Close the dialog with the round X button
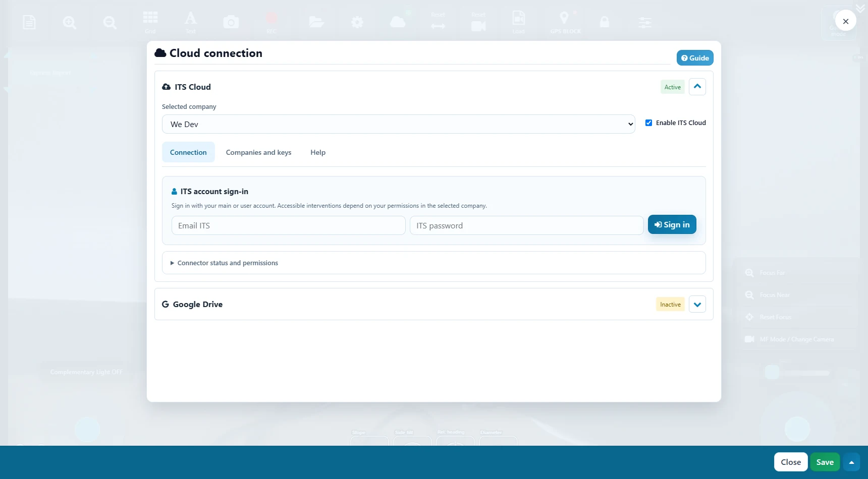The width and height of the screenshot is (868, 479). click(846, 21)
